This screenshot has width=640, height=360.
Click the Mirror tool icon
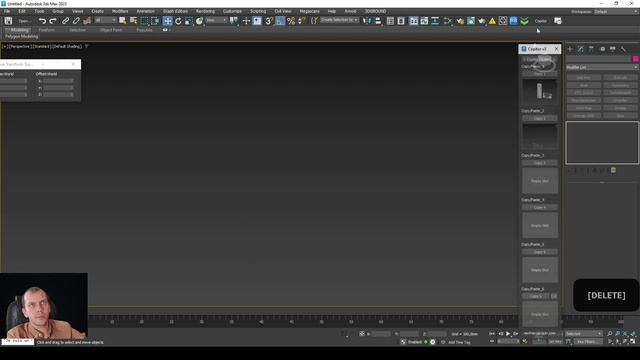pos(367,21)
